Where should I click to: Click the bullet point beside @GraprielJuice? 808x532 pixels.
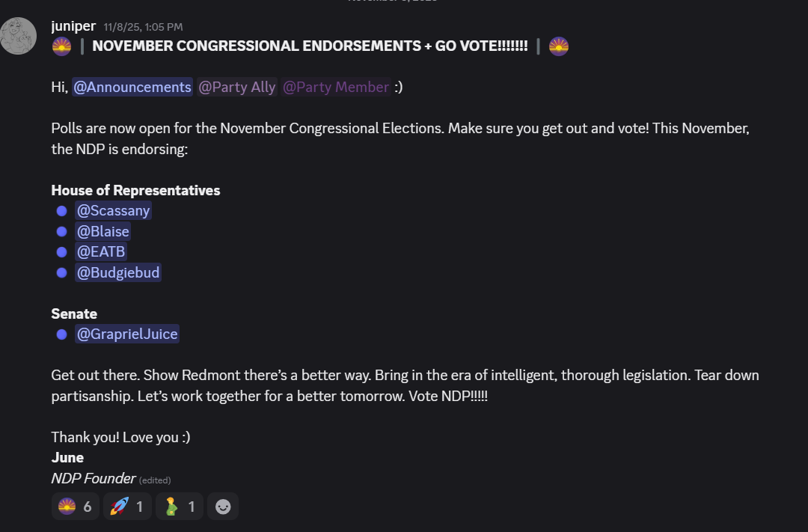tap(62, 334)
